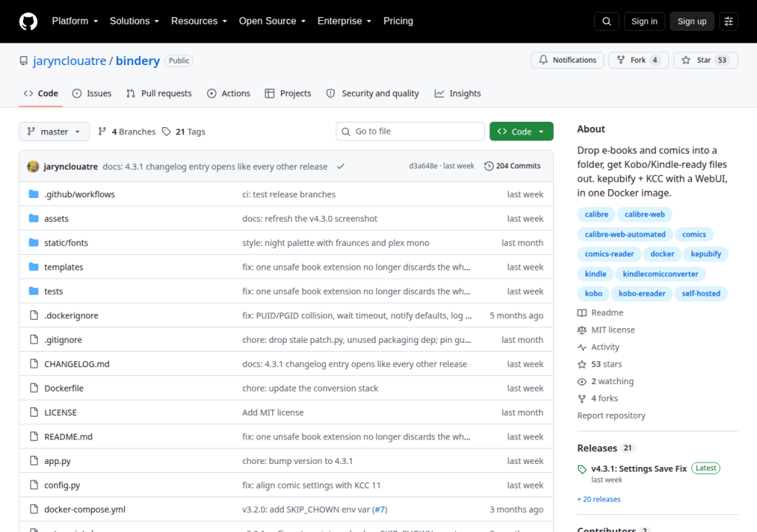Star the bindery repository
Image resolution: width=757 pixels, height=532 pixels.
[x=705, y=61]
